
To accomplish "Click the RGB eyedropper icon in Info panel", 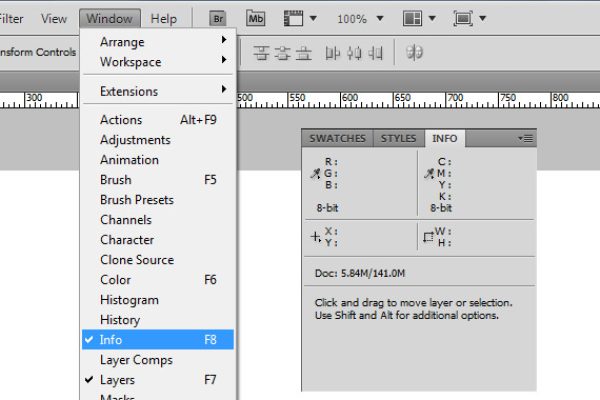I will (x=316, y=173).
